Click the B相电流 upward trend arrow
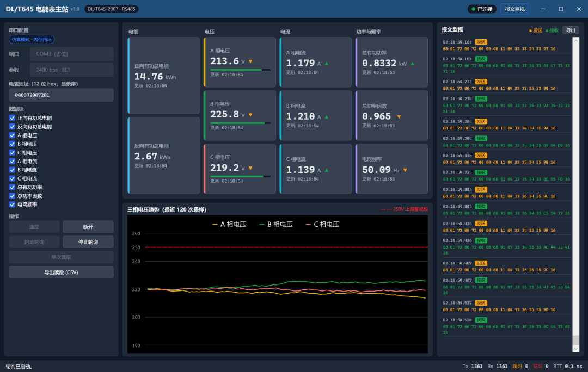Viewport: 588px width, 372px height. click(327, 117)
